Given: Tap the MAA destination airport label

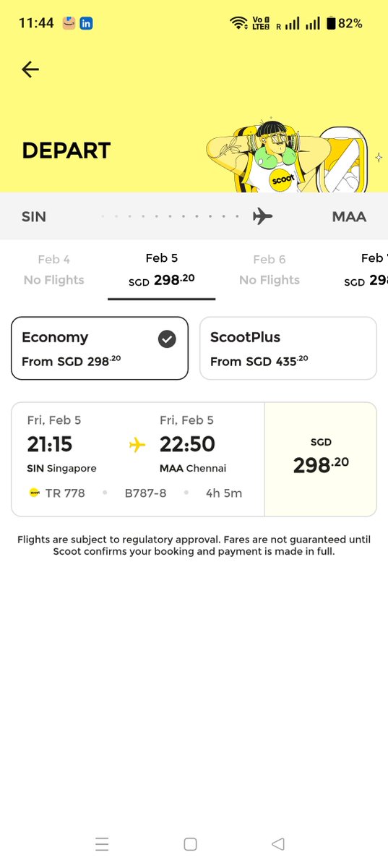Looking at the screenshot, I should 349,216.
